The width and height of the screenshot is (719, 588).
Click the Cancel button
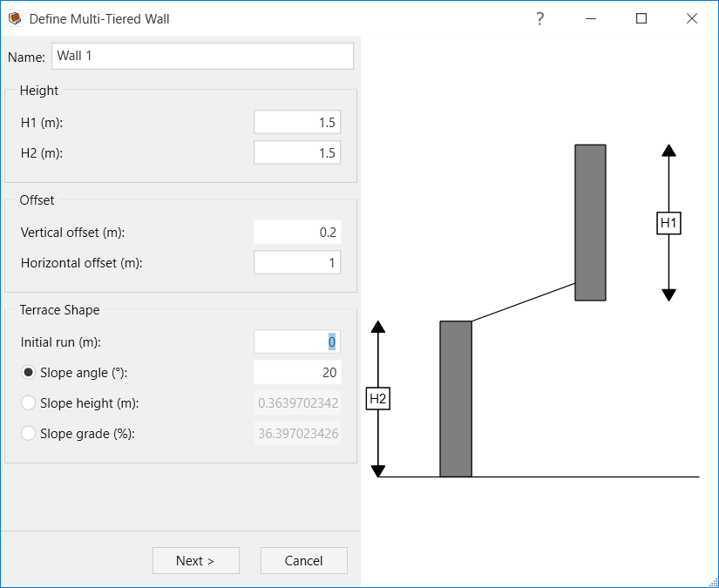[x=303, y=560]
